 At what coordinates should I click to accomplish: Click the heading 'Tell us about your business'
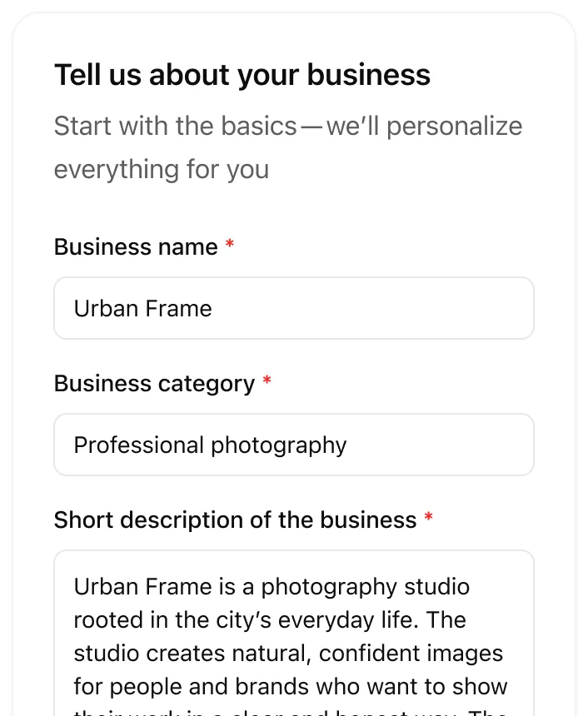(242, 75)
